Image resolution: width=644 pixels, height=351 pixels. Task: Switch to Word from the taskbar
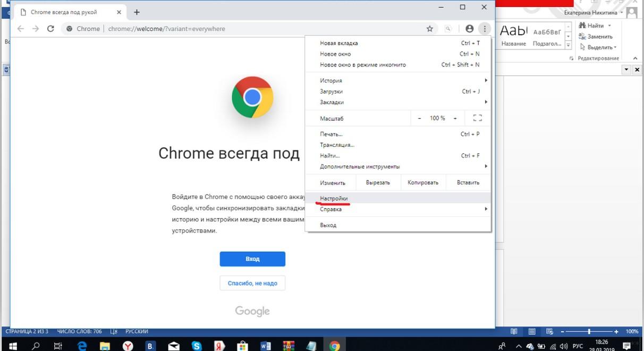click(x=266, y=346)
